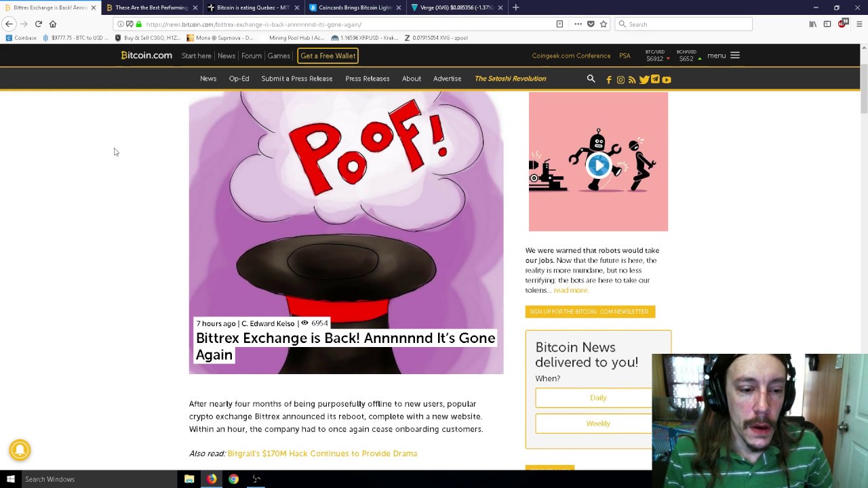
Task: Click Get a Free Wallet button
Action: (x=328, y=56)
